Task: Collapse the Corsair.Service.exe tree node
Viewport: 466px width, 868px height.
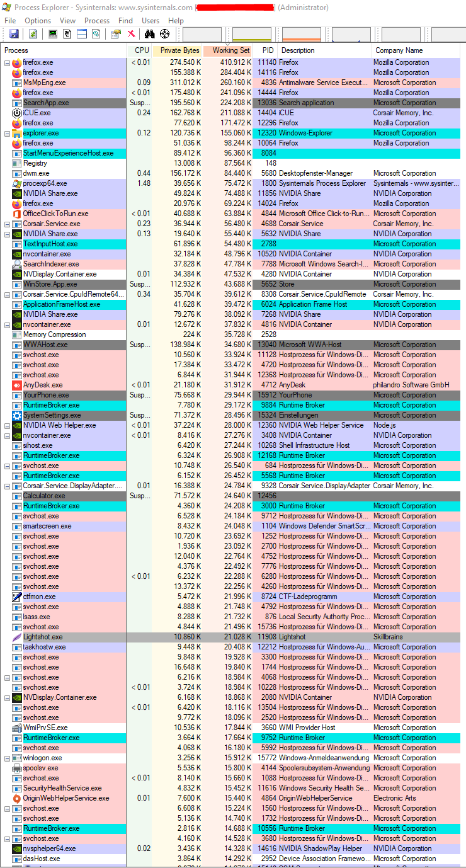Action: tap(8, 224)
